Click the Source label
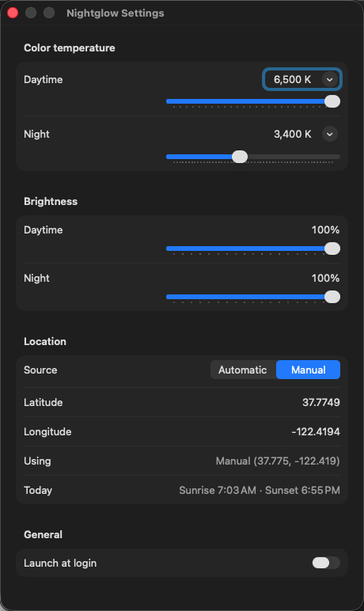This screenshot has width=364, height=611. tap(40, 370)
